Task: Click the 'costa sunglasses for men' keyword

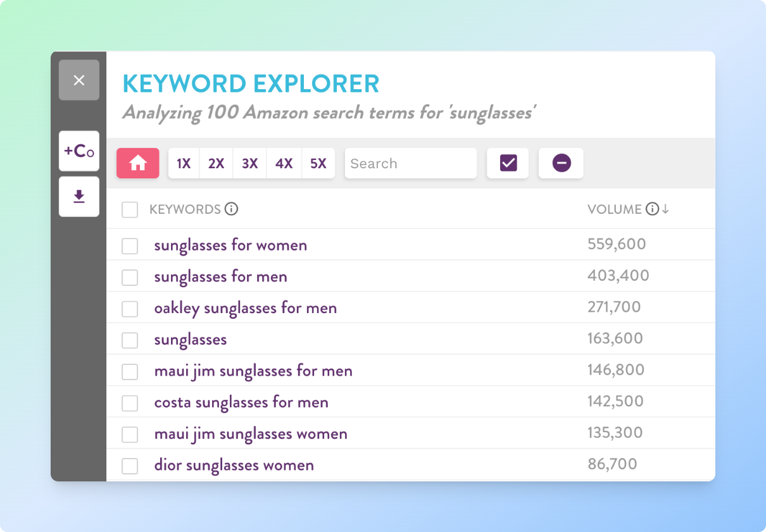Action: (241, 402)
